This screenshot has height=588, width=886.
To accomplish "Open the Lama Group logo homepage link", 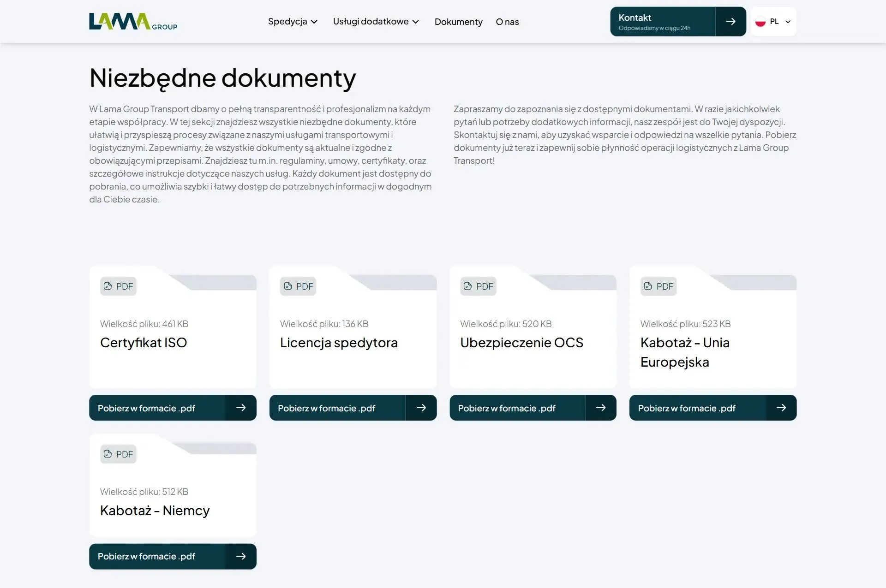I will tap(133, 21).
